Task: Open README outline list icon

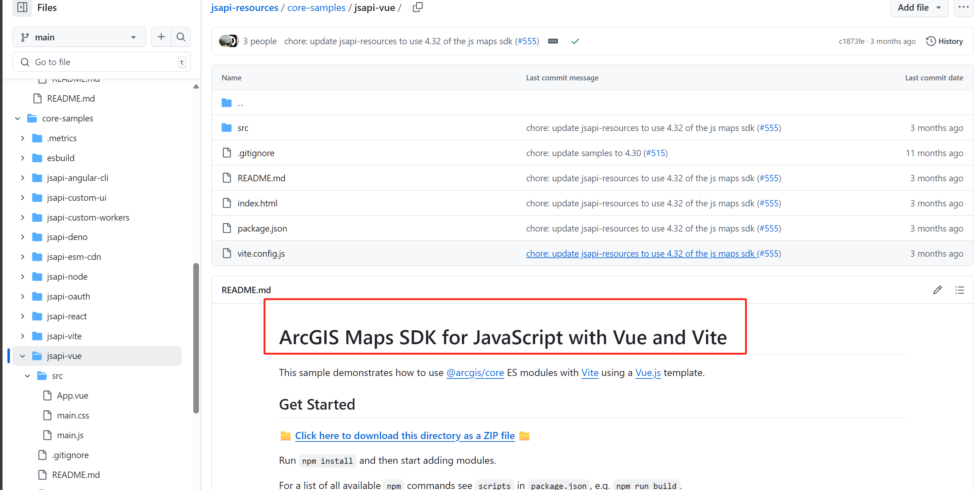Action: 959,290
